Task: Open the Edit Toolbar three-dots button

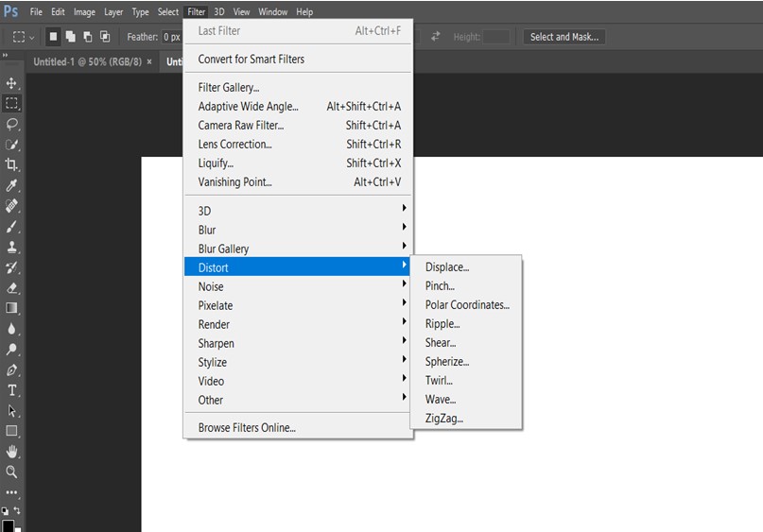Action: tap(11, 492)
